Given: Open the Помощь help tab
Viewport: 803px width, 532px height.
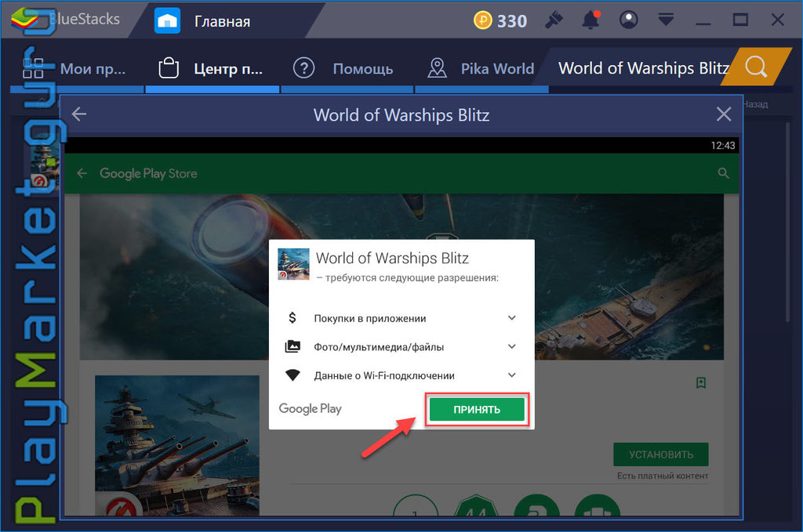Looking at the screenshot, I should [x=347, y=68].
